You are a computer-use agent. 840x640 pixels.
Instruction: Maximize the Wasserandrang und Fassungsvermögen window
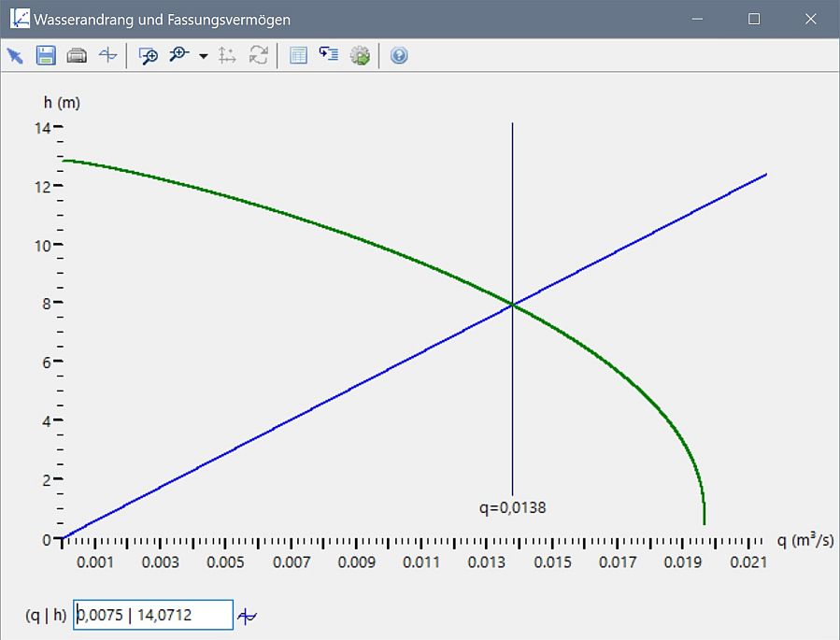[754, 19]
